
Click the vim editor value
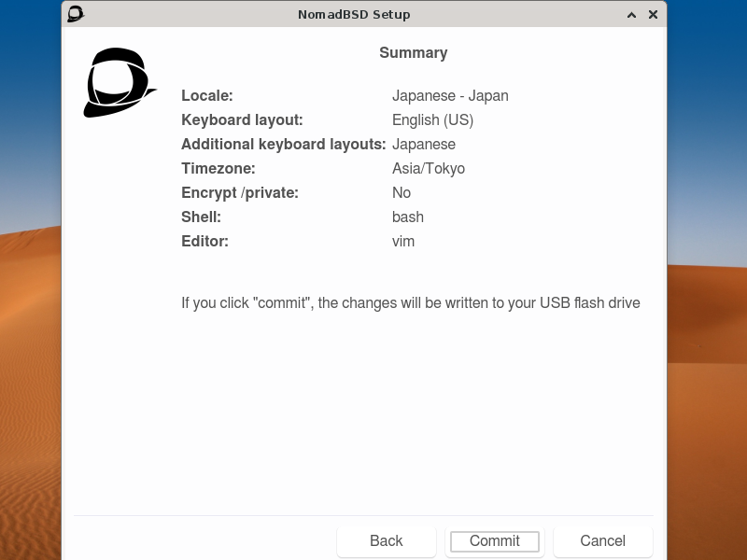click(x=403, y=241)
